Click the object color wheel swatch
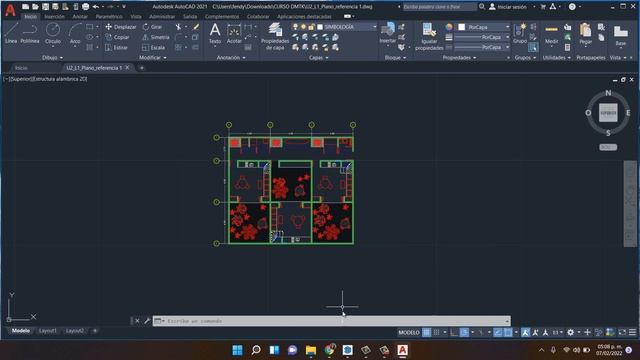Screen dimensions: 640x360 click(449, 27)
